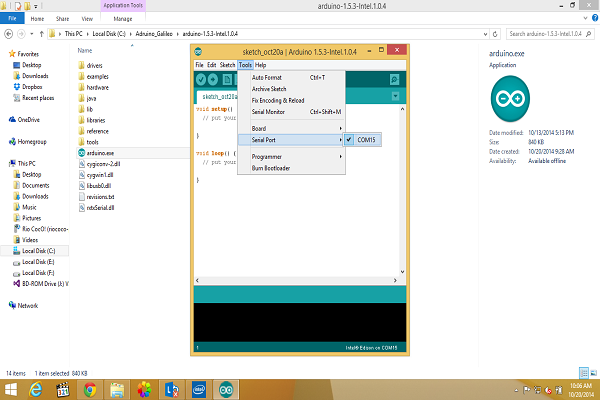Screen dimensions: 600x400
Task: Click Explorer Up one level arrow
Action: point(41,34)
